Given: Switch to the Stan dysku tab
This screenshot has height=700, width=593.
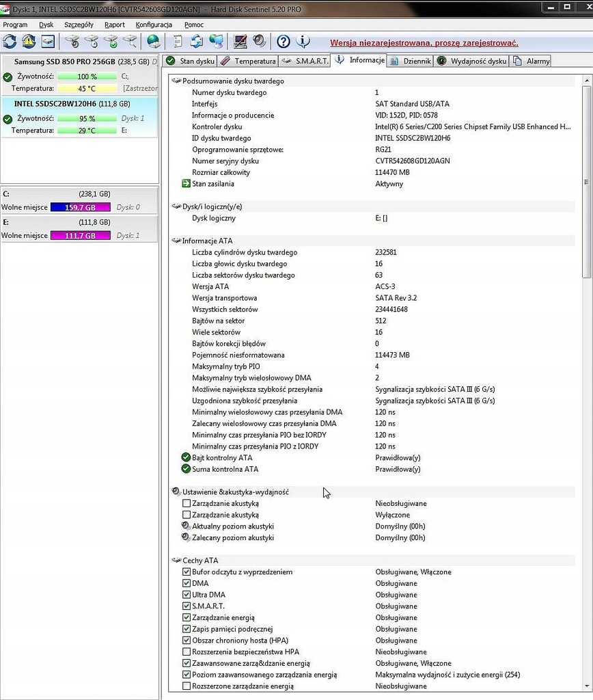Looking at the screenshot, I should pos(190,61).
